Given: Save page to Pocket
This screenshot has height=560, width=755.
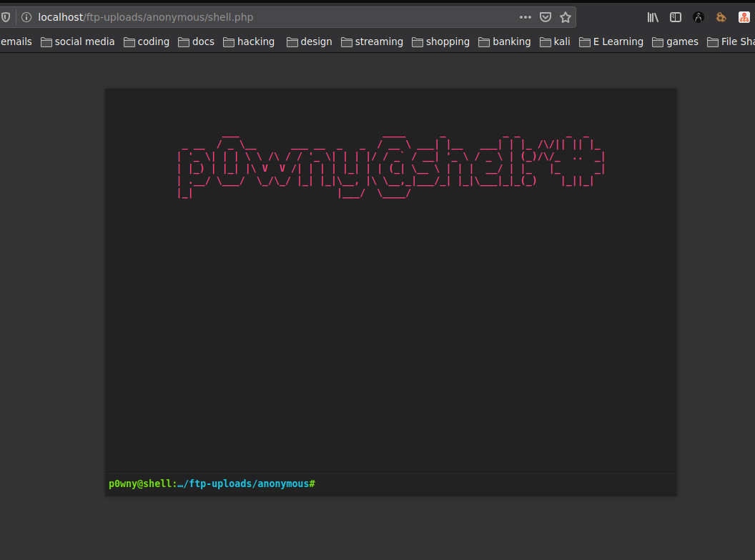Looking at the screenshot, I should click(546, 16).
